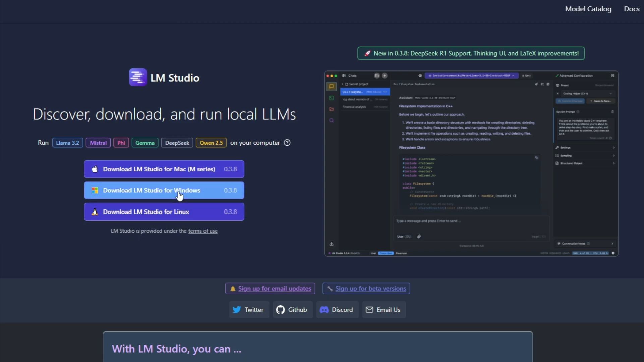Image resolution: width=644 pixels, height=362 pixels.
Task: Select the DeepSeek model tag
Action: tap(177, 143)
